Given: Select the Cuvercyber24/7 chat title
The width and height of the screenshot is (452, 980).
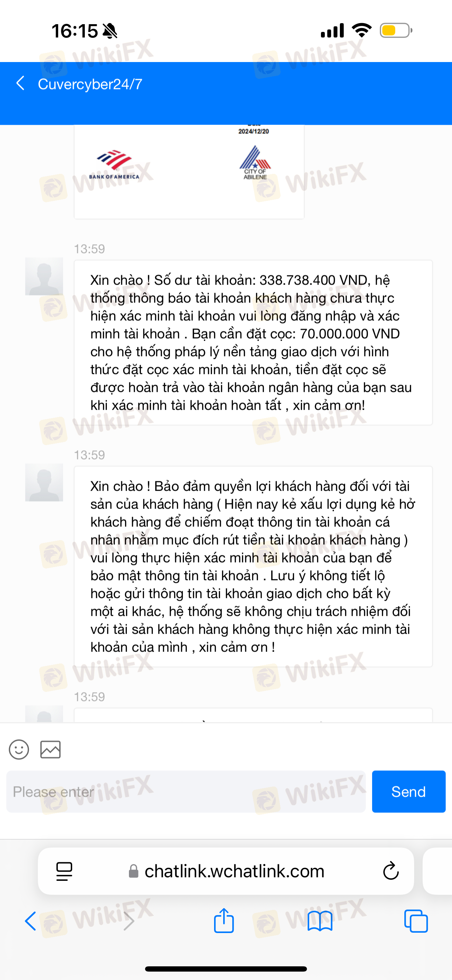Looking at the screenshot, I should pos(90,84).
